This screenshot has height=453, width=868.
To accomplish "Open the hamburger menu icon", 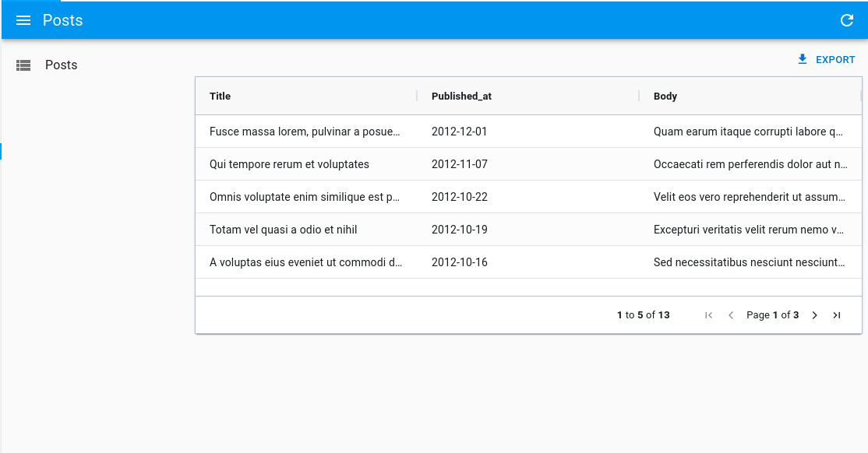I will click(23, 20).
